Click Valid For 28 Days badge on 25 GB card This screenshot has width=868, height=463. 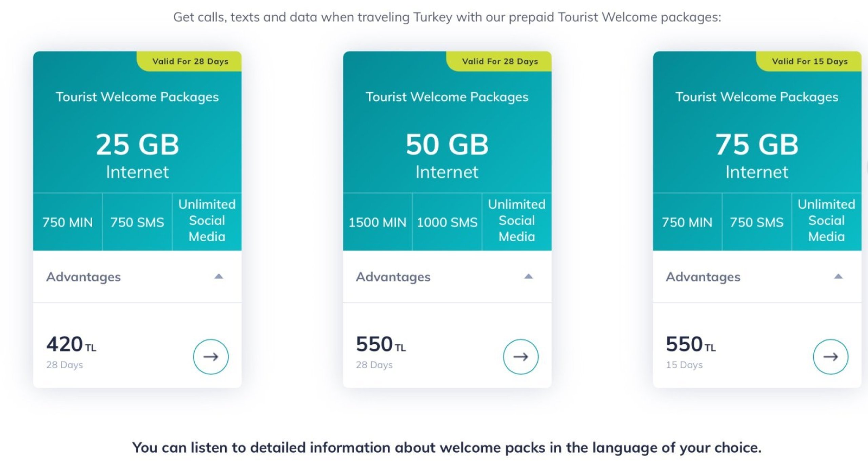[x=190, y=61]
